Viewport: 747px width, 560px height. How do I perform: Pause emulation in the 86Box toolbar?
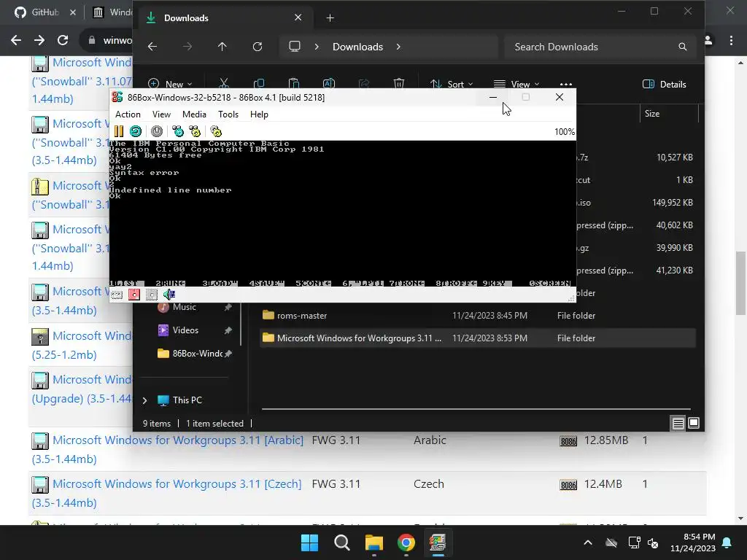point(119,131)
